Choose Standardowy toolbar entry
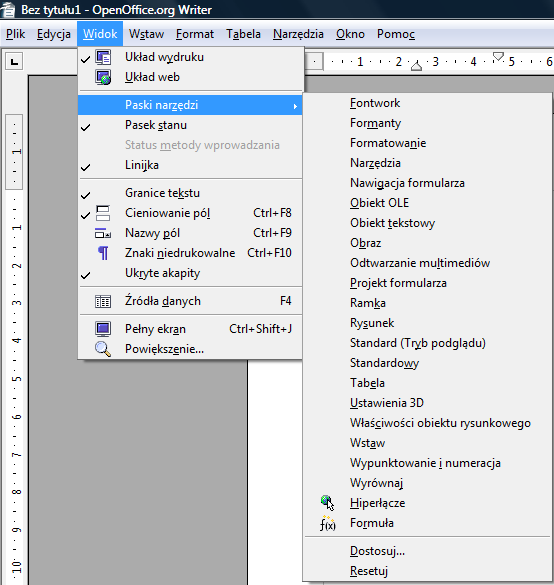This screenshot has width=554, height=585. pos(384,363)
